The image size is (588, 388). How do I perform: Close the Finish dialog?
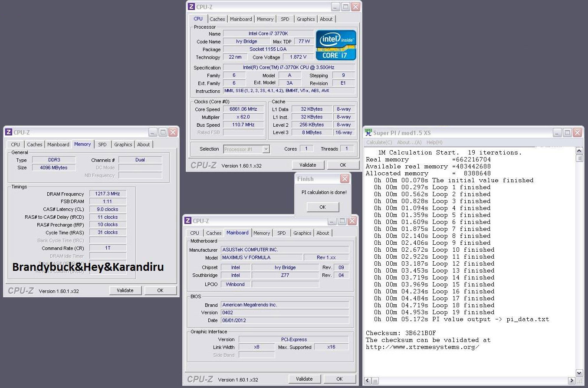(x=345, y=178)
